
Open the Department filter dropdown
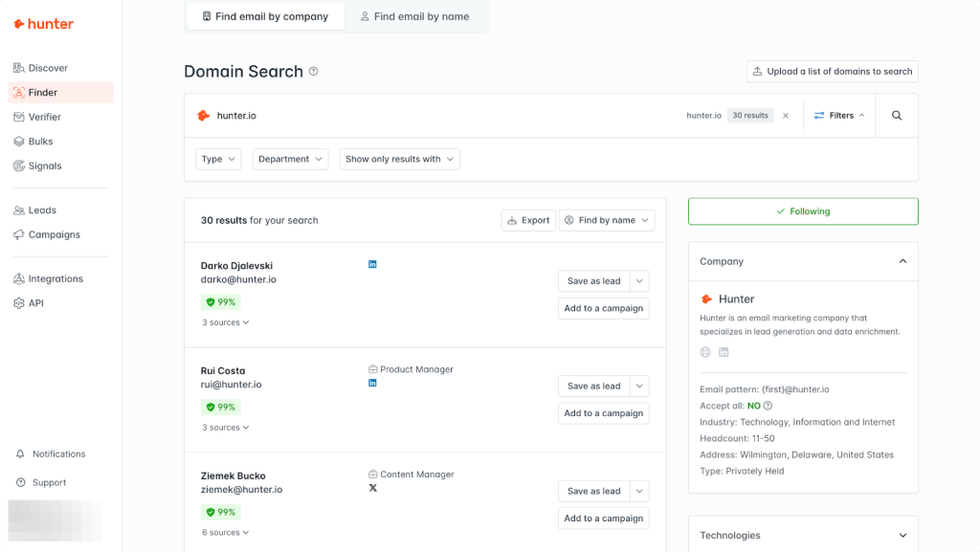click(290, 159)
